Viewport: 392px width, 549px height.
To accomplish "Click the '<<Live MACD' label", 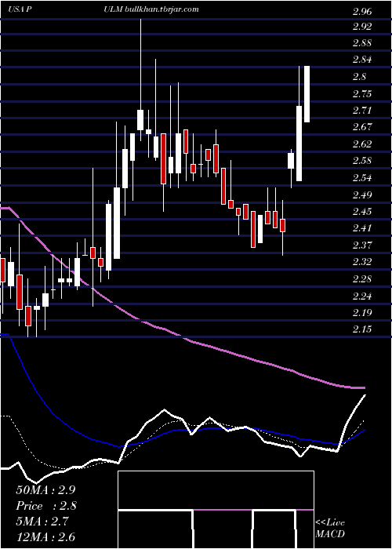I will pyautogui.click(x=330, y=528).
